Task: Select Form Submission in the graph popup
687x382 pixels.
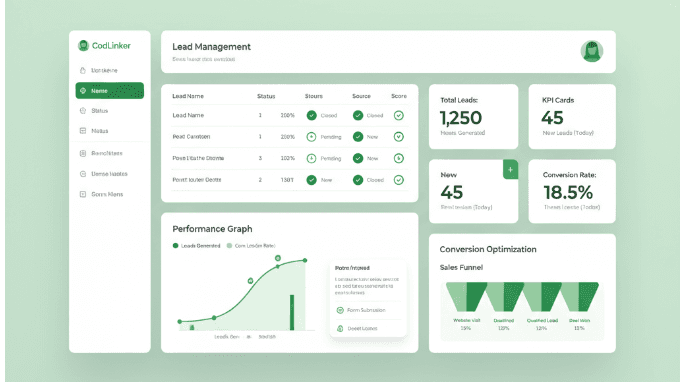Action: point(367,310)
